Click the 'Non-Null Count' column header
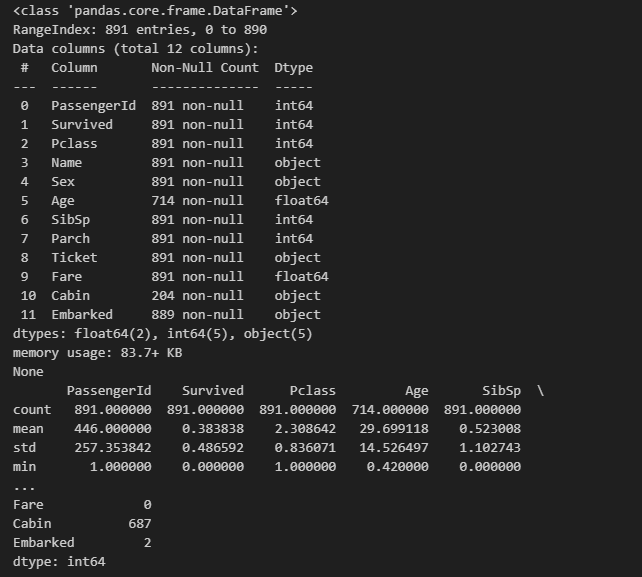Viewport: 642px width, 577px height. tap(205, 68)
